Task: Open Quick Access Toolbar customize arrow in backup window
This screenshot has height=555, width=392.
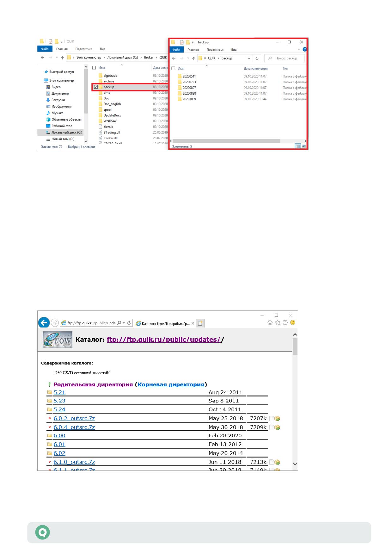Action: tap(193, 42)
